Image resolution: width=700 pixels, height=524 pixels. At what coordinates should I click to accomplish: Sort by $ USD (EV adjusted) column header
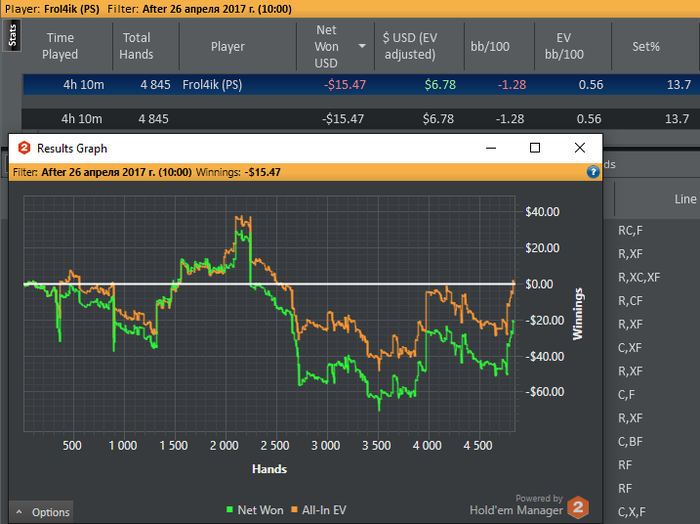(410, 46)
